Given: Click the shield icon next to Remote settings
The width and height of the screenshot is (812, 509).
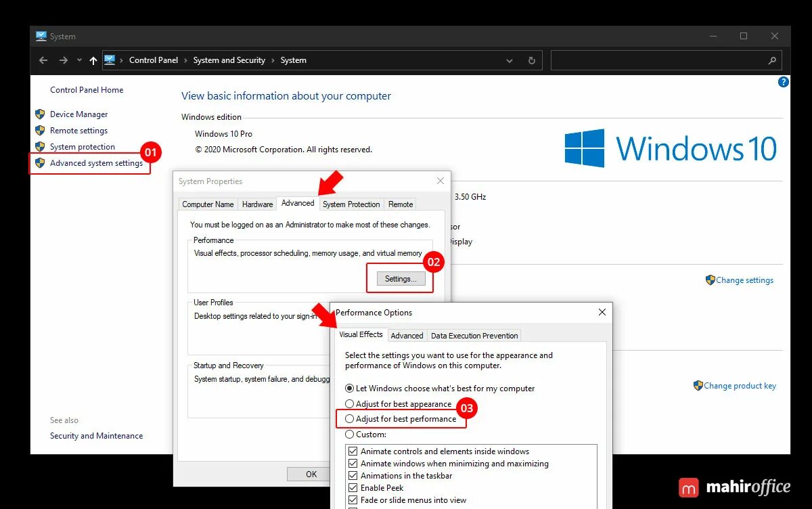Looking at the screenshot, I should tap(40, 131).
